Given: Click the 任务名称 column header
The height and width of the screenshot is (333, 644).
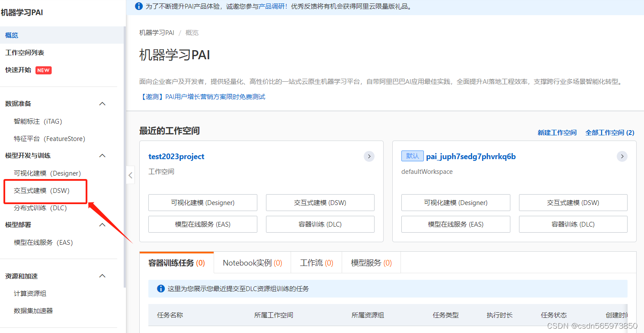Looking at the screenshot, I should click(x=170, y=315).
